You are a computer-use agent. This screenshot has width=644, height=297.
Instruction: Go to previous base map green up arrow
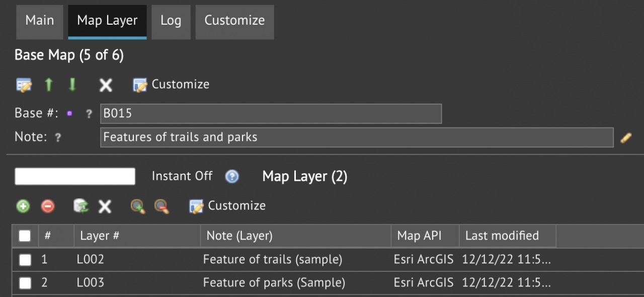tap(48, 85)
